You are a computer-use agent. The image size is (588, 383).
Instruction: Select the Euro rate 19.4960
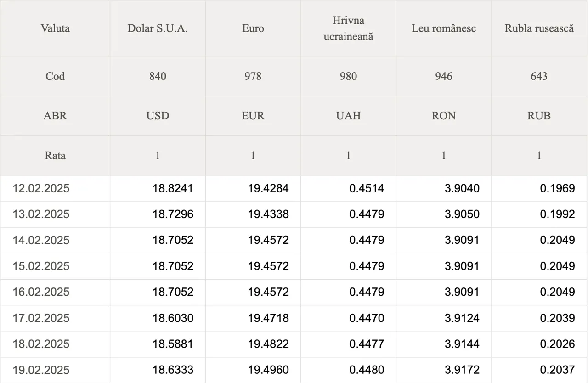point(268,370)
